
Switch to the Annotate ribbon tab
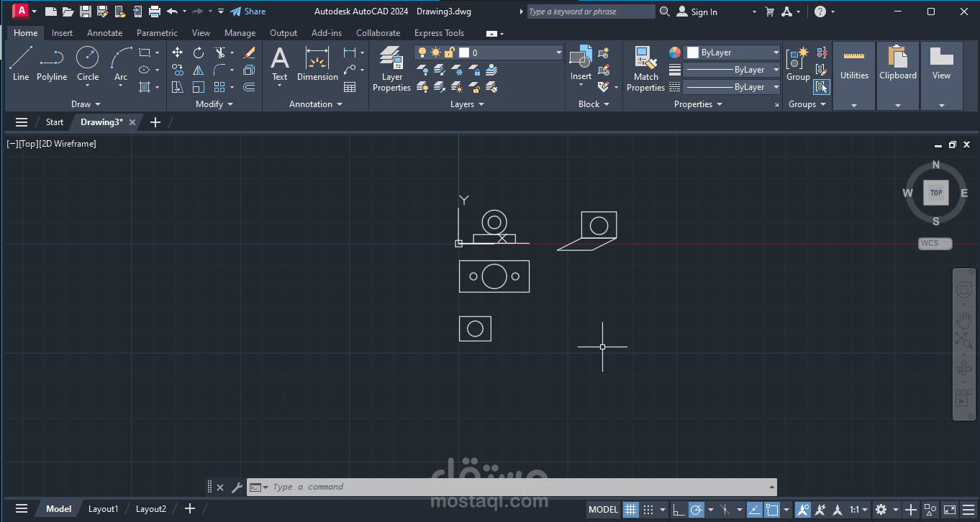tap(104, 32)
